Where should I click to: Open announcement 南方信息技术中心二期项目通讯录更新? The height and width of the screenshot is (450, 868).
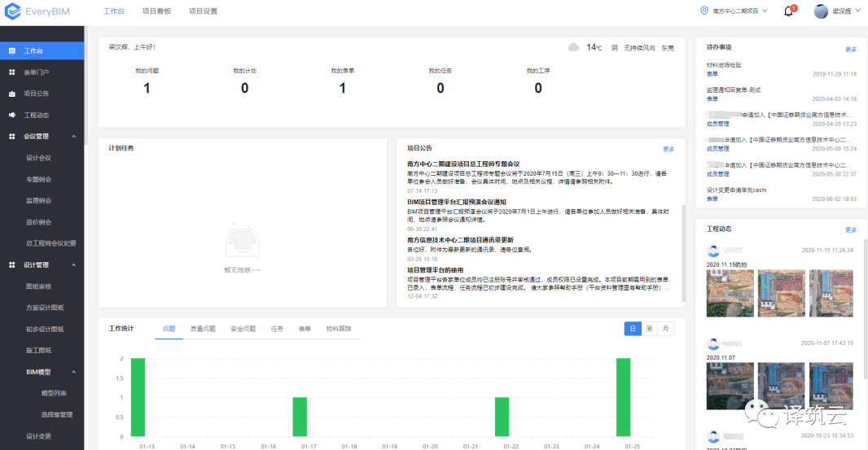click(461, 240)
